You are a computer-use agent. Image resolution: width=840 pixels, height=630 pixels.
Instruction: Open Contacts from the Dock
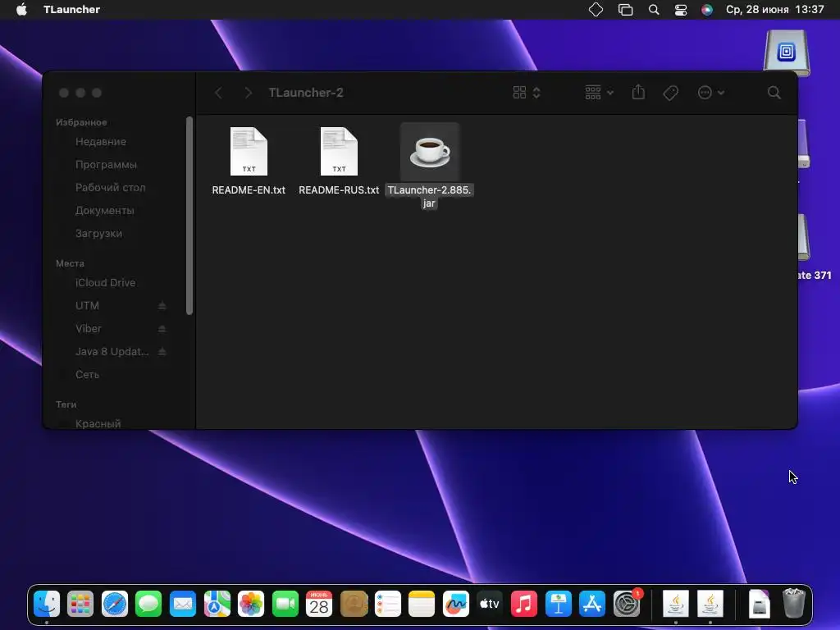(354, 604)
